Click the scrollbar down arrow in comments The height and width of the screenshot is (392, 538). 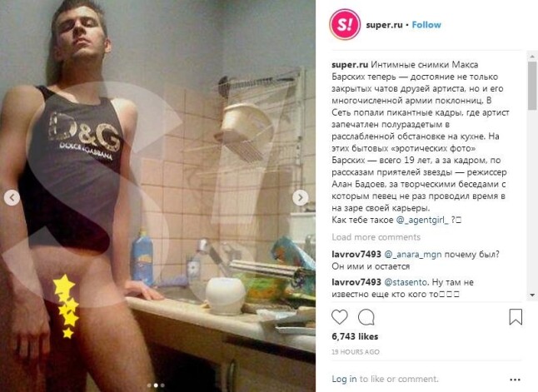click(x=532, y=295)
